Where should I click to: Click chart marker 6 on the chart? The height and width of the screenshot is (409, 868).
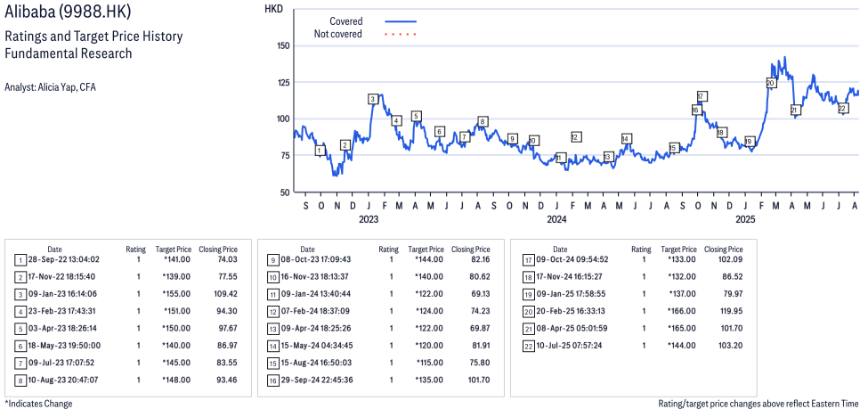(x=440, y=131)
